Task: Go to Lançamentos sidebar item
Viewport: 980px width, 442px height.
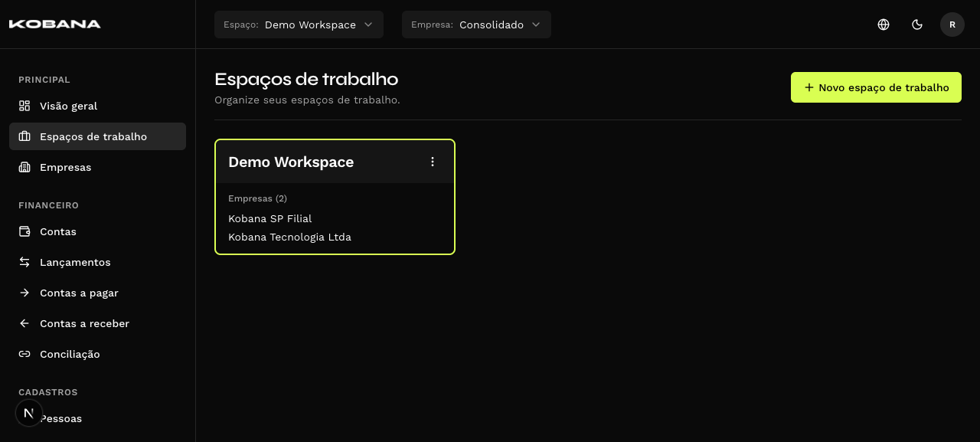Action: click(97, 262)
